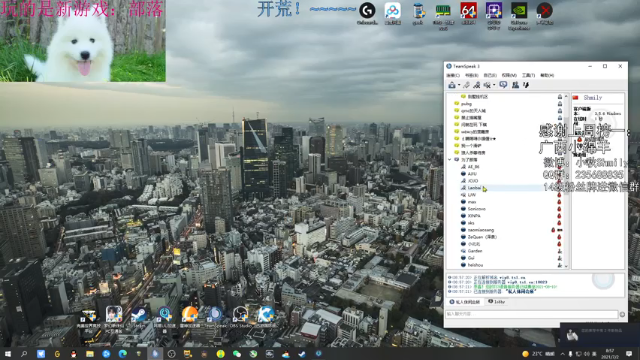Open WeChat from the taskbar
This screenshot has height=360, width=640.
coord(237,353)
